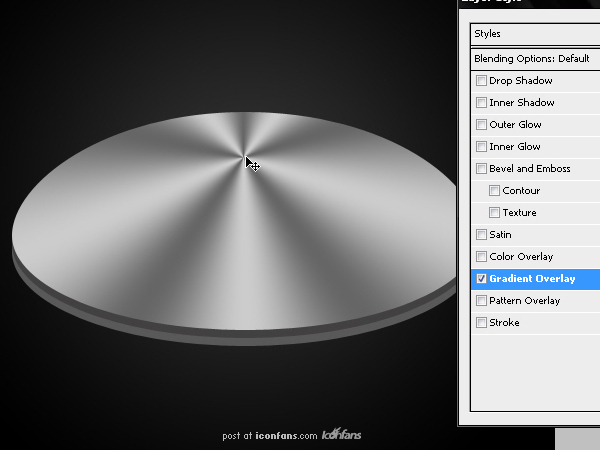Enable Color Overlay checkbox
600x450 pixels.
coord(481,257)
